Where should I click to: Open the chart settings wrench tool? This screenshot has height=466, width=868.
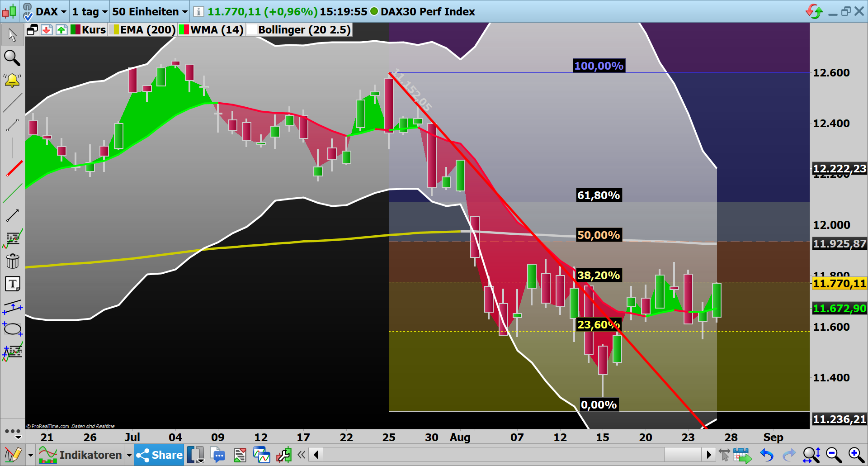(284, 455)
